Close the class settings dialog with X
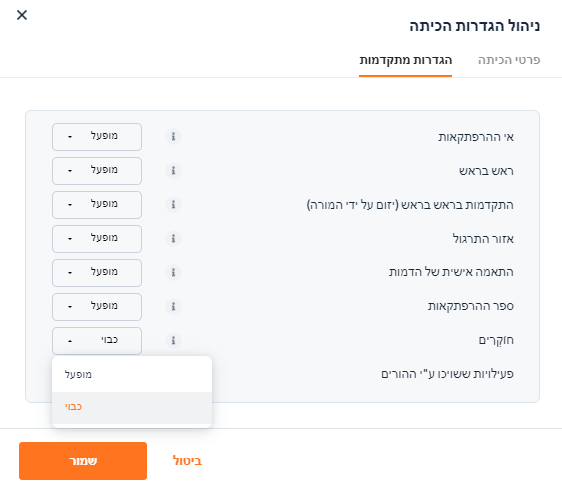562x488 pixels. pyautogui.click(x=22, y=15)
